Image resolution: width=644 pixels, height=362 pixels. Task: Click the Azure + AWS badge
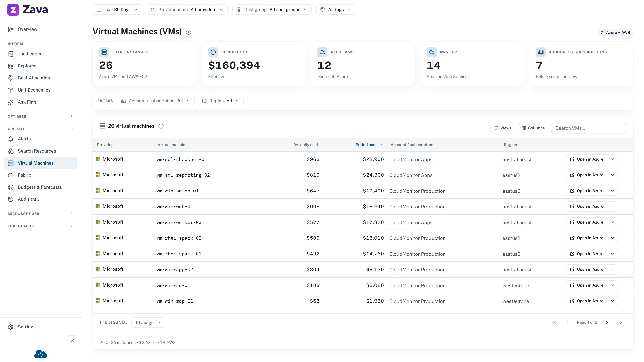[615, 33]
